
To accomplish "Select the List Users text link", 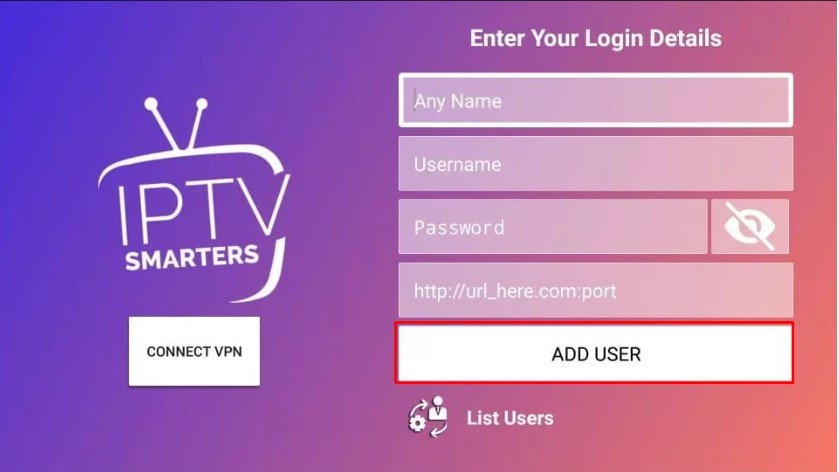I will click(x=510, y=418).
